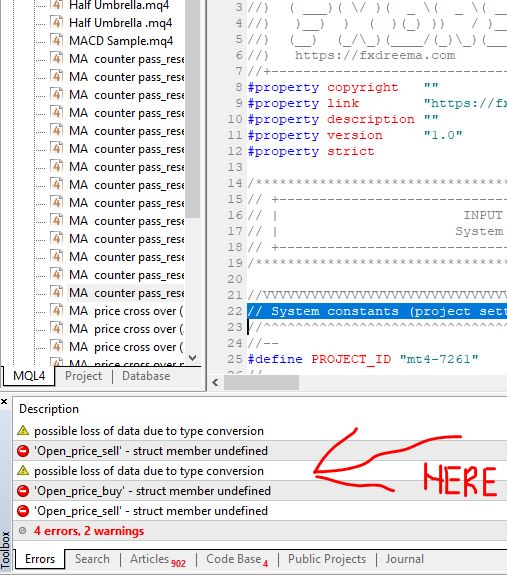Viewport: 507px width, 575px height.
Task: Click the '#property description' code line
Action: tap(343, 120)
